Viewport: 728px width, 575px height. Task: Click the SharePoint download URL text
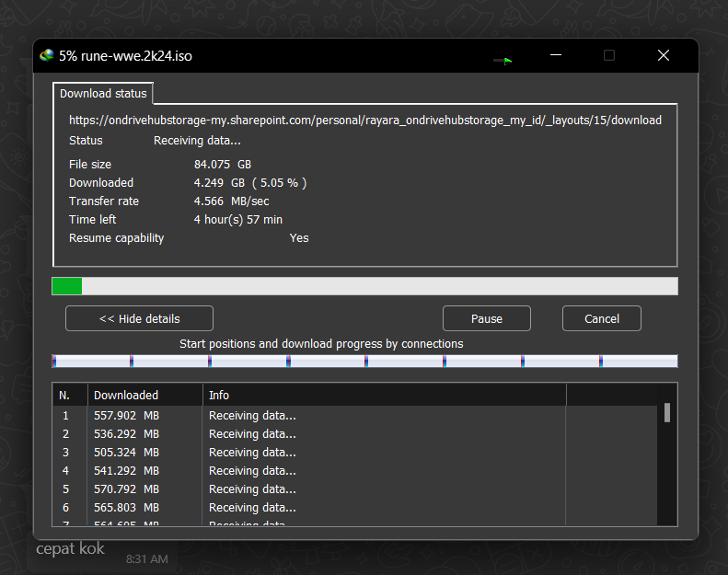[364, 121]
